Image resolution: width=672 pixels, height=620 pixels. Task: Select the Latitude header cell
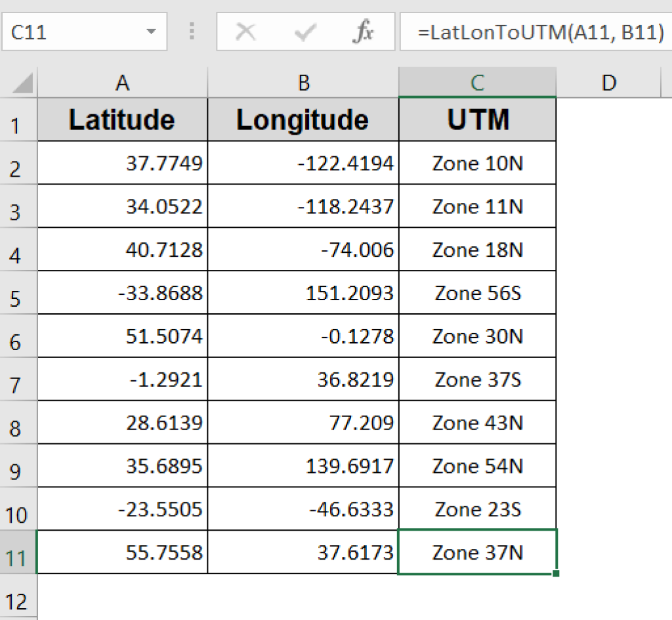click(123, 120)
